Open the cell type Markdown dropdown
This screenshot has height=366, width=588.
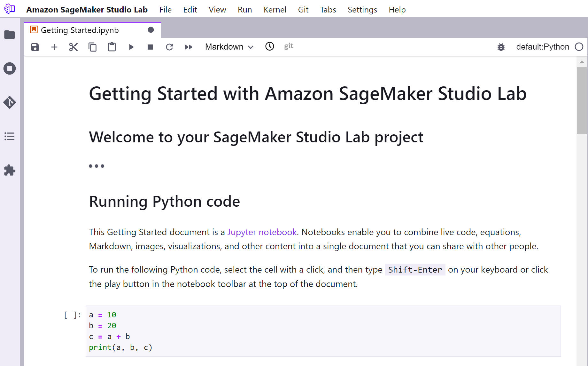click(229, 47)
